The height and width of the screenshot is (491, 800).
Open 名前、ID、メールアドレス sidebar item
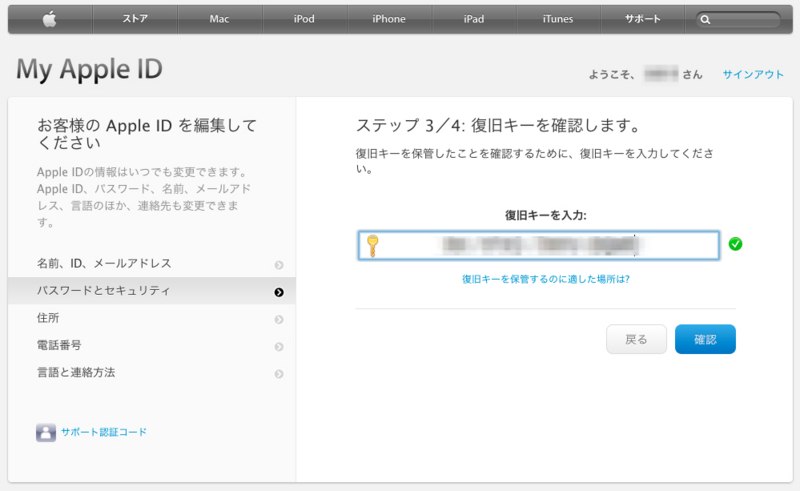pos(152,264)
